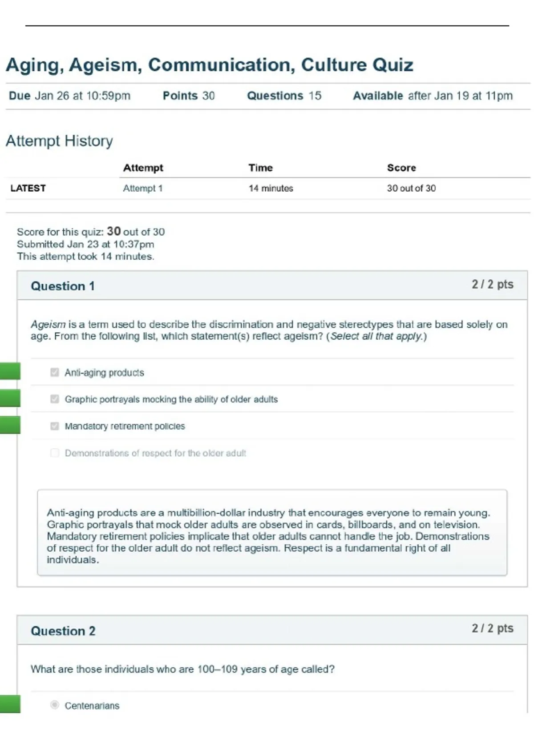This screenshot has width=534, height=756.
Task: Click the Attempt History heading
Action: tap(59, 141)
